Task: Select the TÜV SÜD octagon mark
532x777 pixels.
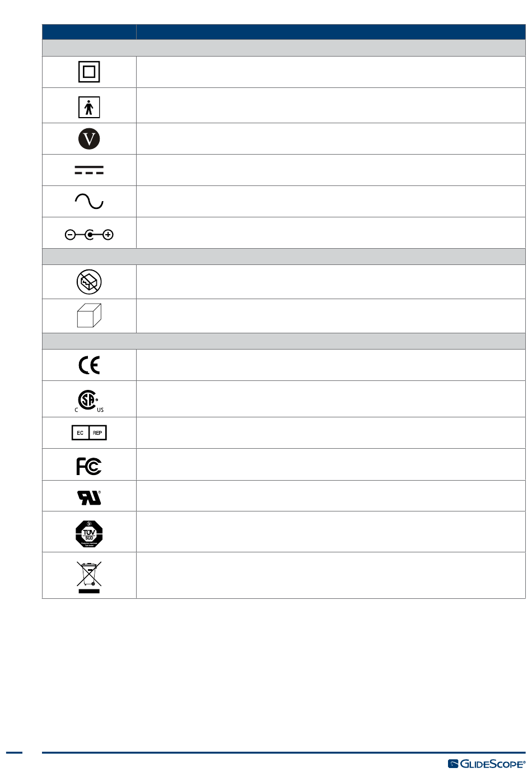Action: click(x=89, y=533)
